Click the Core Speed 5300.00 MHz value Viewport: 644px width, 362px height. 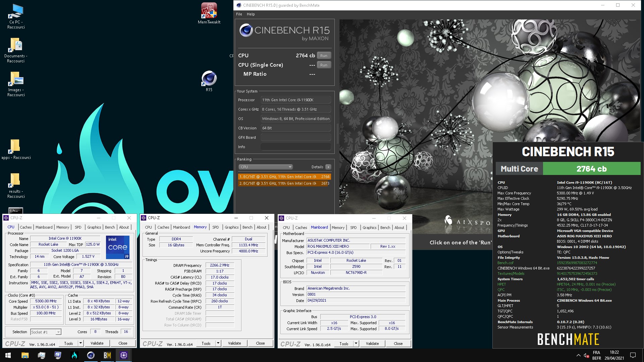click(46, 301)
